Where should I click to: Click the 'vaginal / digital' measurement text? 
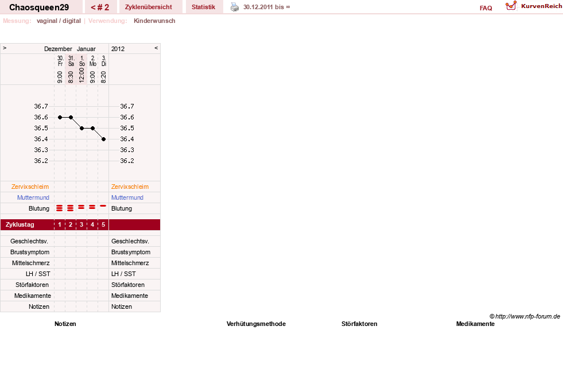tap(59, 21)
